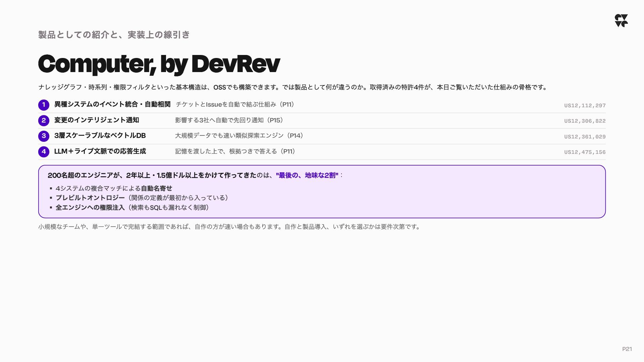Select patent number US12,361,029

(585, 137)
